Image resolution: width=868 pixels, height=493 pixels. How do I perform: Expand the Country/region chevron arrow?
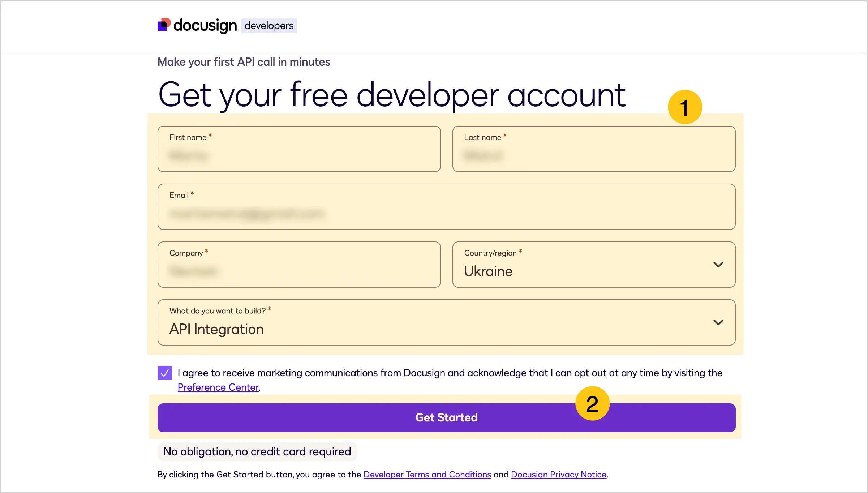pos(718,265)
